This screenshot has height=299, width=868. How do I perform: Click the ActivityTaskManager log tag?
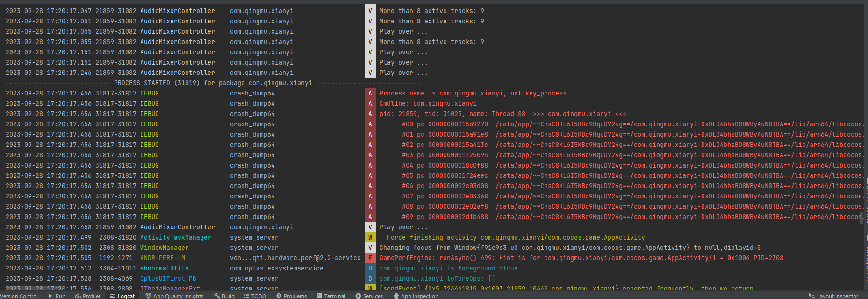[x=175, y=237]
